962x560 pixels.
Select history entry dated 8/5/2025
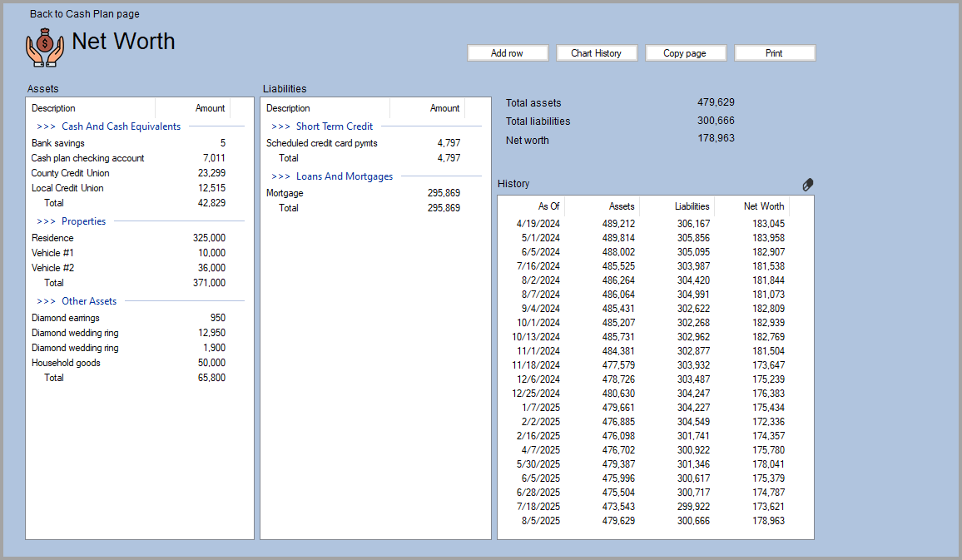644,521
